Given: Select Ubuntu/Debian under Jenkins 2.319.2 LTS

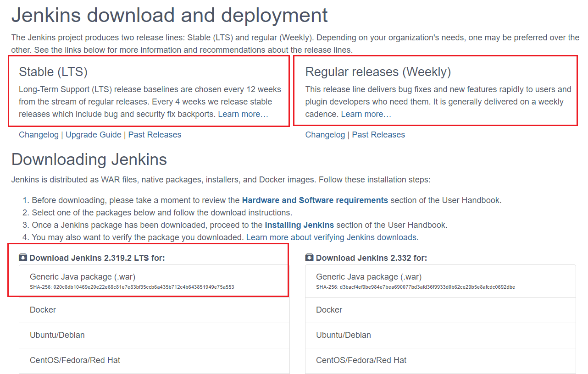Looking at the screenshot, I should 154,335.
